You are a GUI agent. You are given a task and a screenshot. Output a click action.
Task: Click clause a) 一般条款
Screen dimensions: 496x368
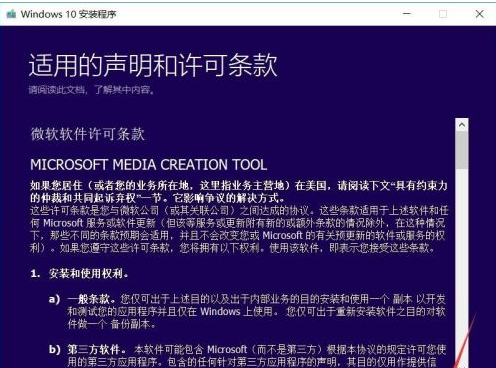pyautogui.click(x=247, y=311)
